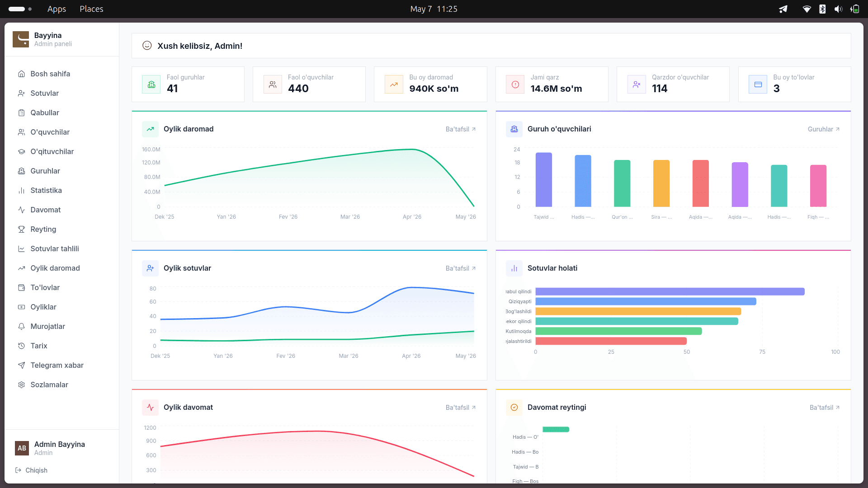Click the Oylik davomat chart header icon
The height and width of the screenshot is (488, 868).
click(151, 408)
